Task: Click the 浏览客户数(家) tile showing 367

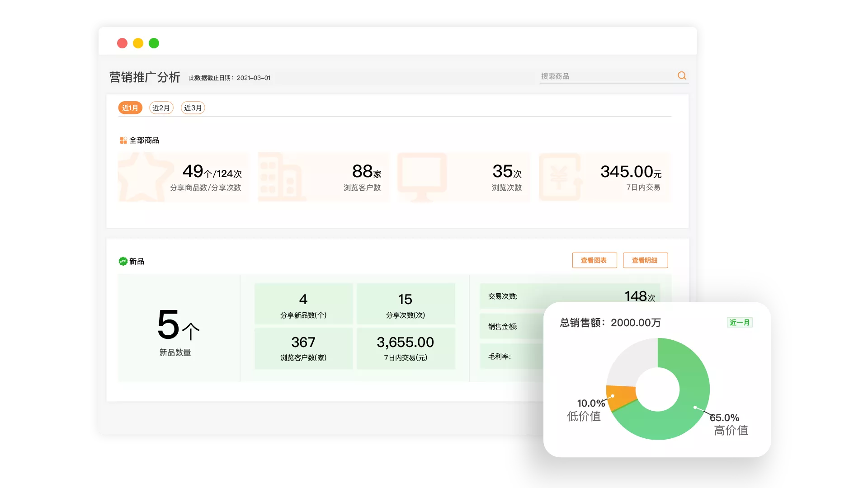Action: (303, 348)
